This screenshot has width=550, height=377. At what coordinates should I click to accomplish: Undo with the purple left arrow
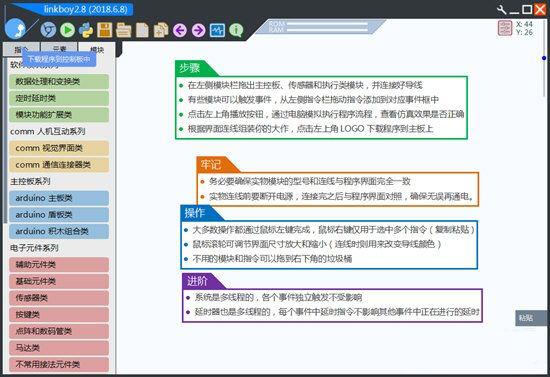(180, 30)
